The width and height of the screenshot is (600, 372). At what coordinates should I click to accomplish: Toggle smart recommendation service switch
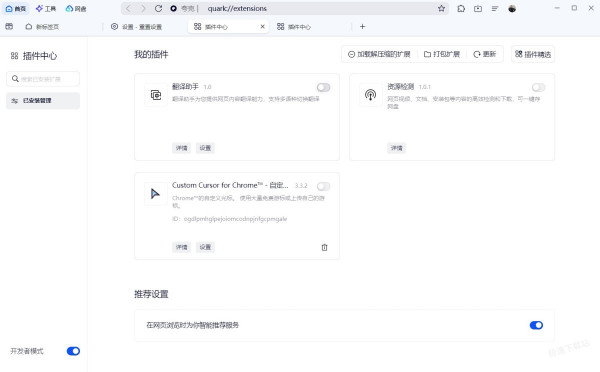click(x=536, y=325)
